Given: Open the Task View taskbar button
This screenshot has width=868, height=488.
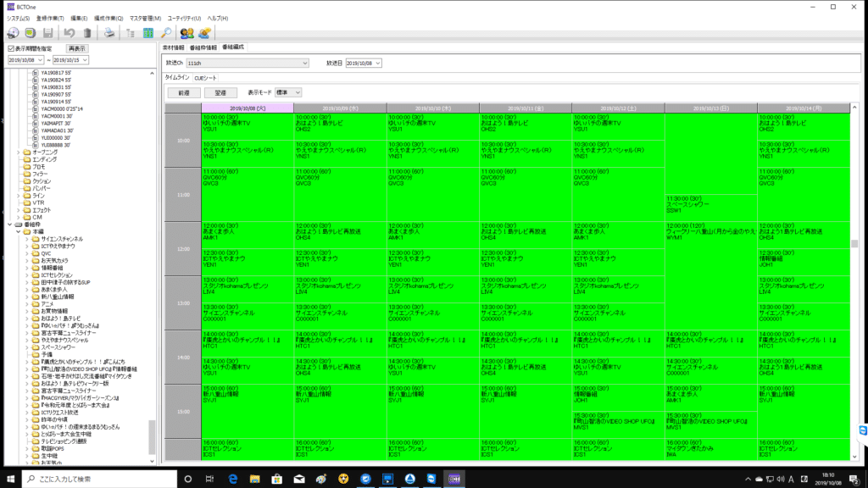Looking at the screenshot, I should (x=210, y=480).
